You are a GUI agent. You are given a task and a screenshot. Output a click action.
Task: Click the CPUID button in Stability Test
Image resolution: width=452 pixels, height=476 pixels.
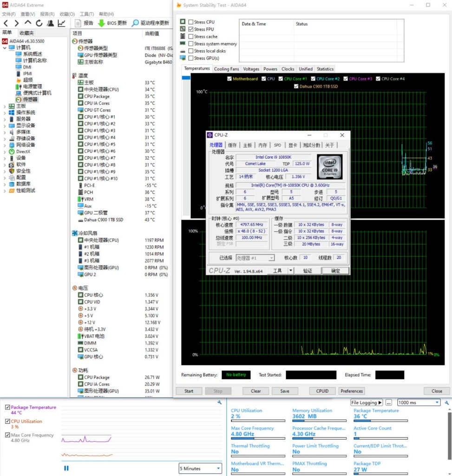[x=322, y=391]
